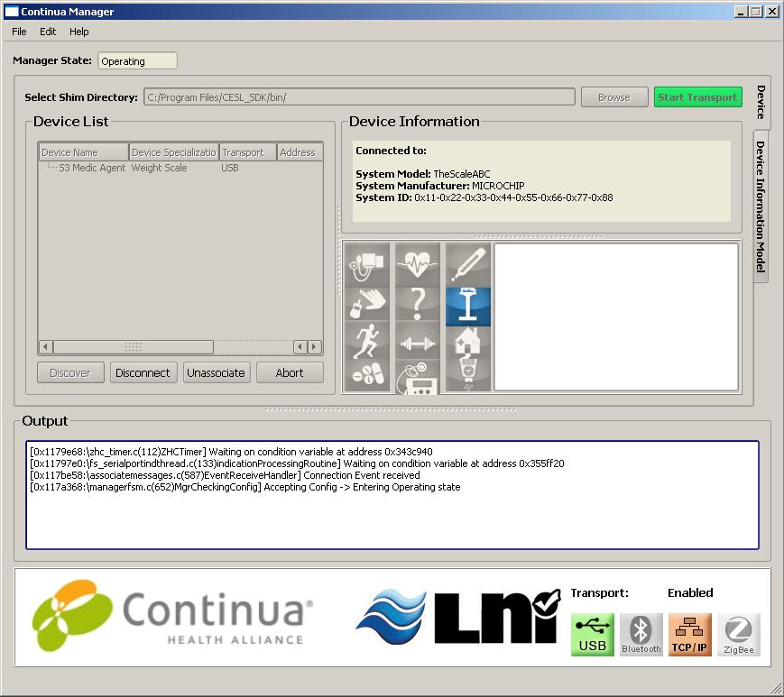Select the blood pressure monitor icon
The height and width of the screenshot is (697, 784).
[367, 265]
